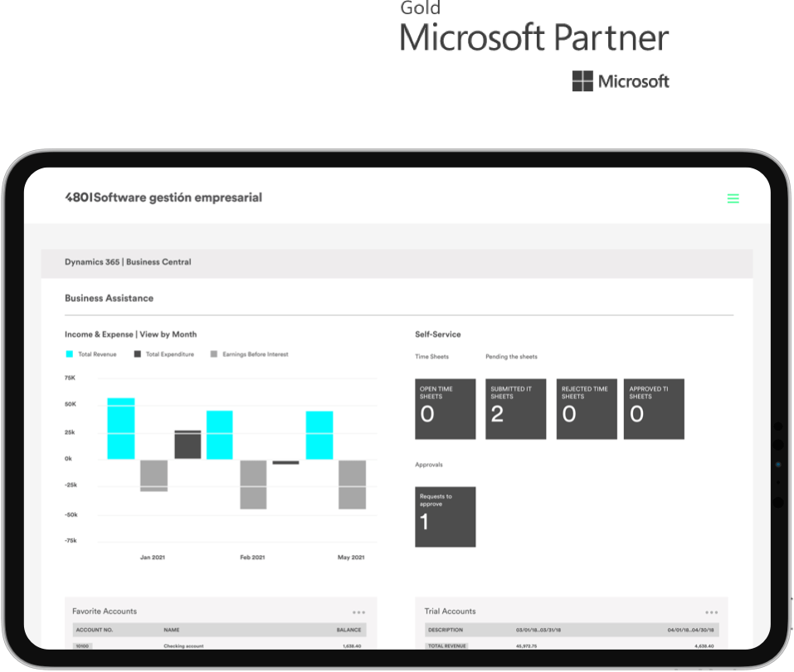Select the Checking account name cell

[184, 646]
